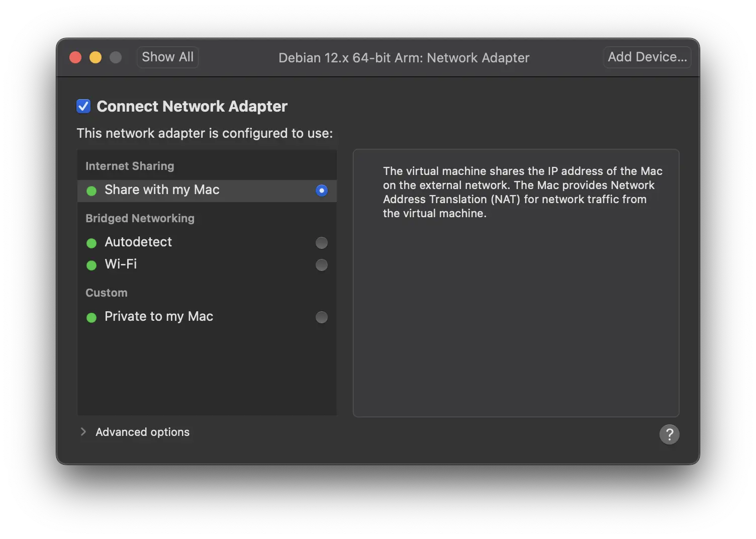Minimize the window with the yellow button
Screen dimensions: 756x539
click(x=96, y=57)
